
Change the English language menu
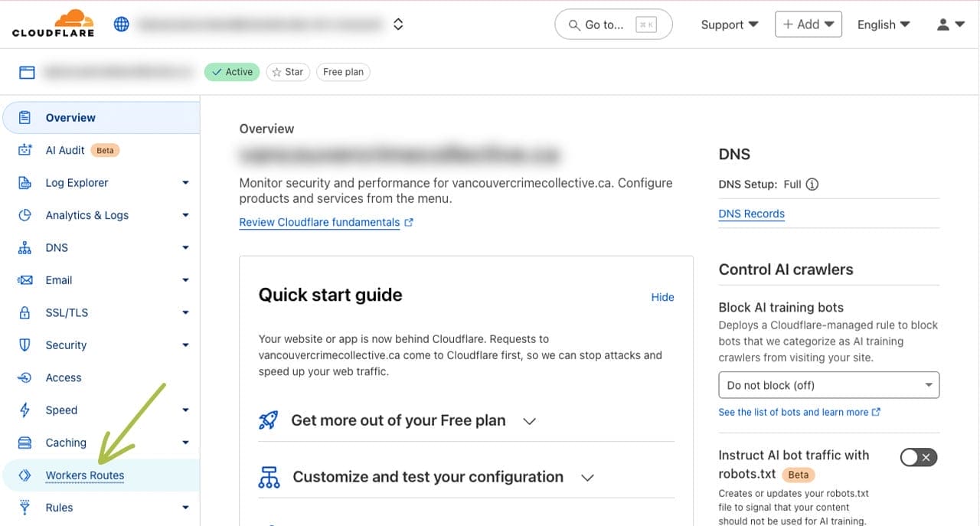coord(884,25)
